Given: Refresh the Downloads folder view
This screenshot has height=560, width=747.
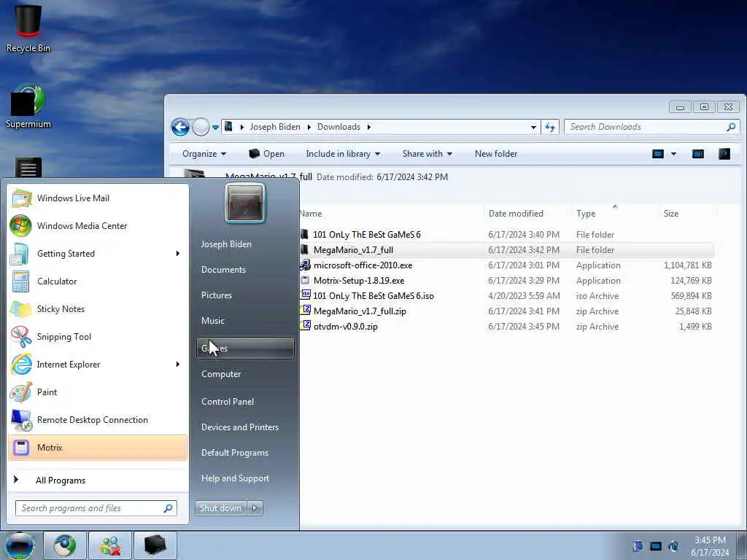Looking at the screenshot, I should (550, 127).
